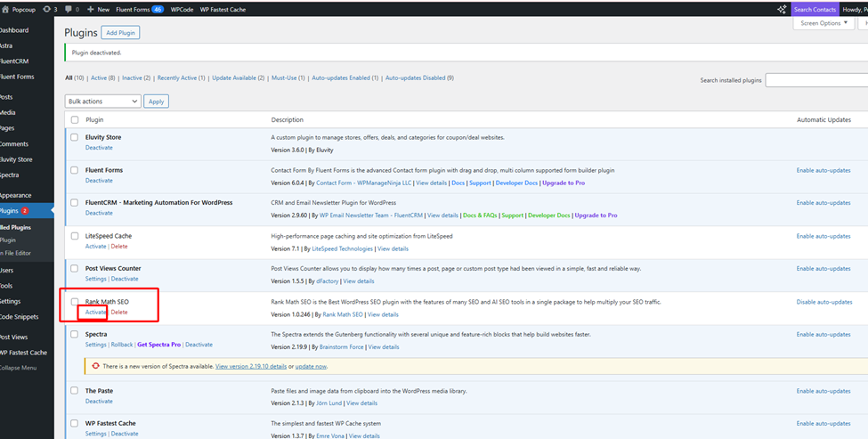Filter plugins by Must-Use (1)

pos(288,78)
